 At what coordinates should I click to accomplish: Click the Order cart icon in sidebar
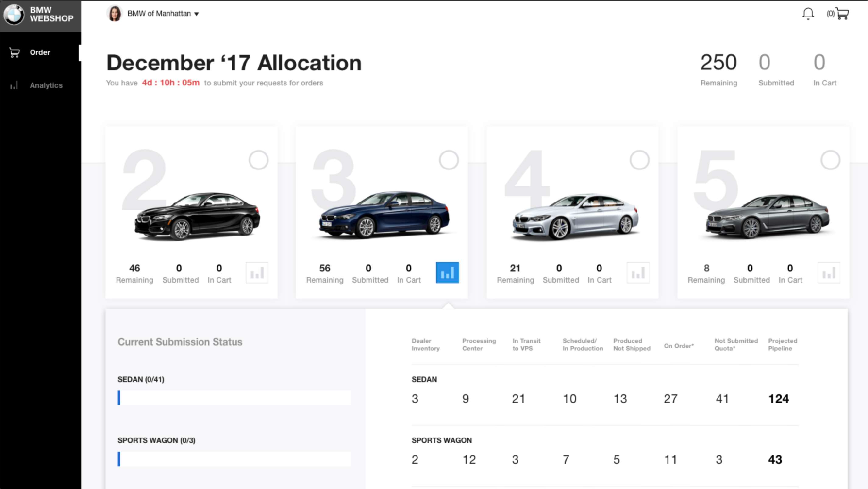click(15, 52)
